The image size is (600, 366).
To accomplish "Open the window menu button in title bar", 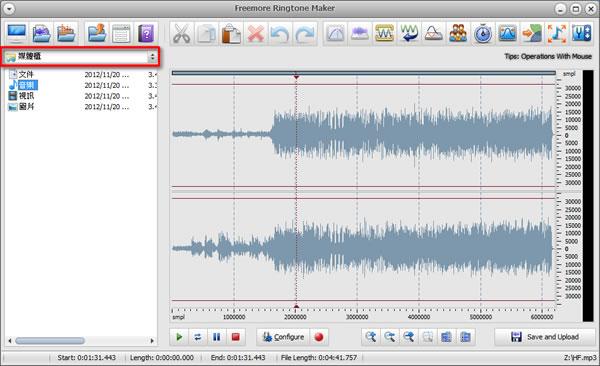I will pos(9,8).
